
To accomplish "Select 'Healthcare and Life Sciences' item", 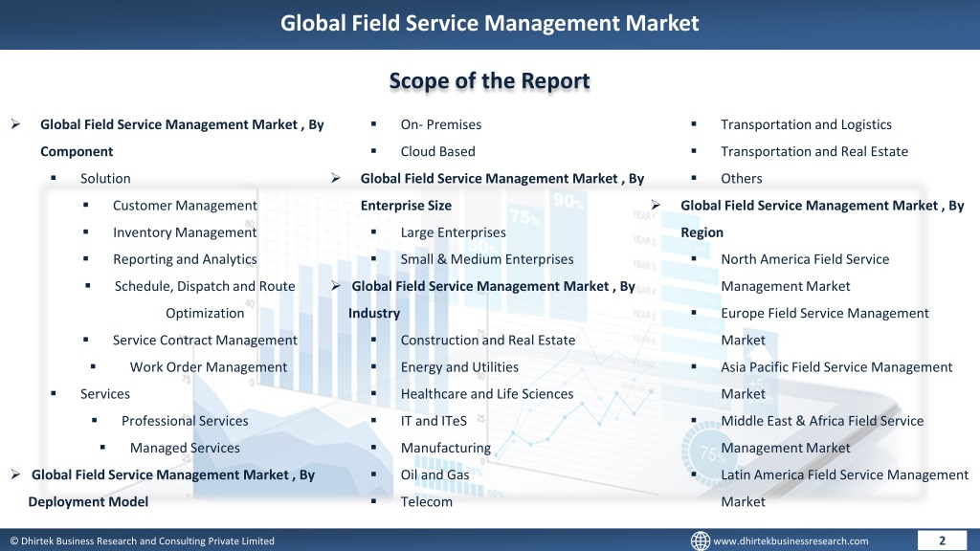I will [x=487, y=394].
